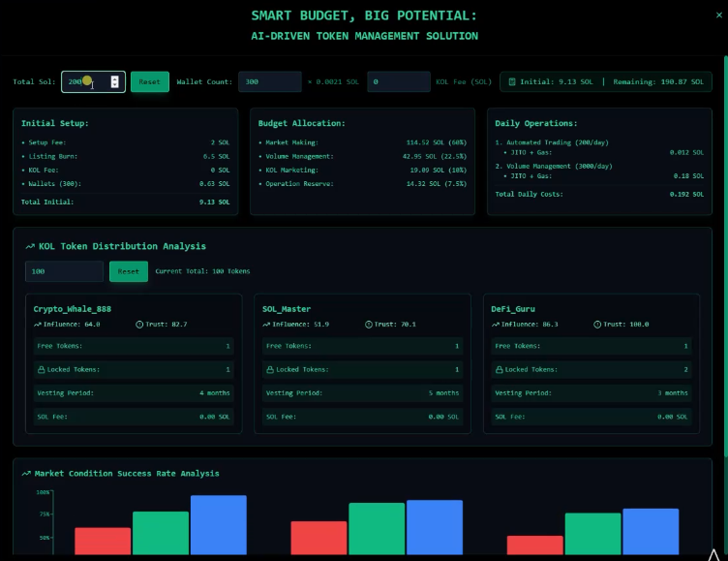
Task: Click the vertical scrollbar on the right
Action: pyautogui.click(x=725, y=256)
